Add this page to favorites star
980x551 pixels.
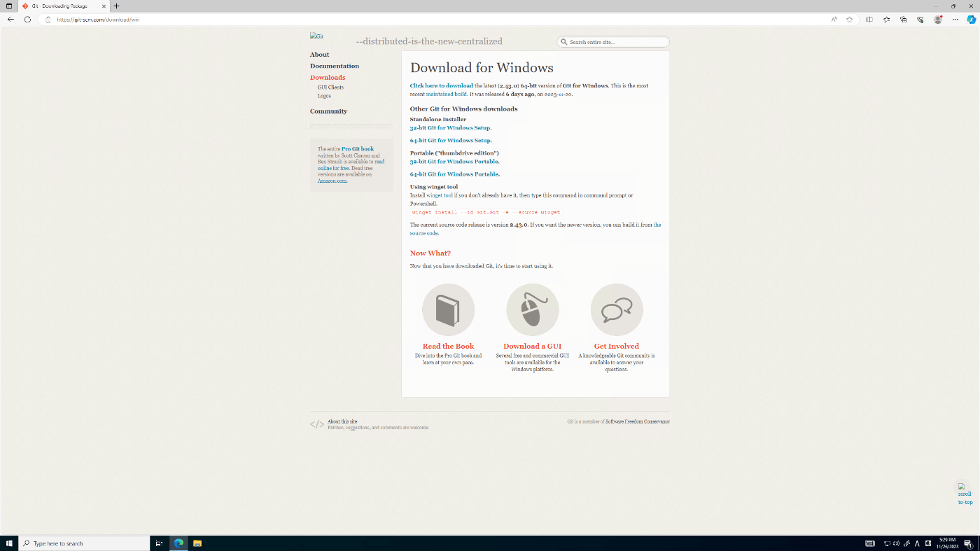pos(849,20)
